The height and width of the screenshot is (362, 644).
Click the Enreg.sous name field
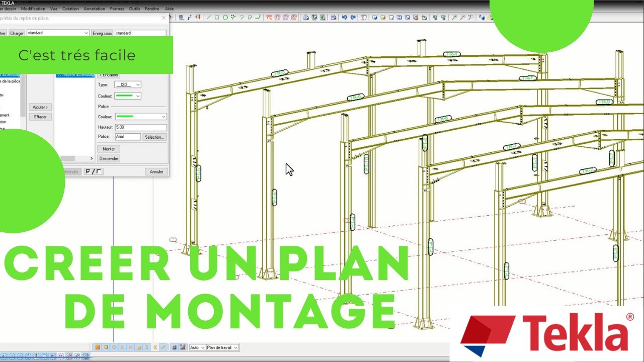(140, 33)
